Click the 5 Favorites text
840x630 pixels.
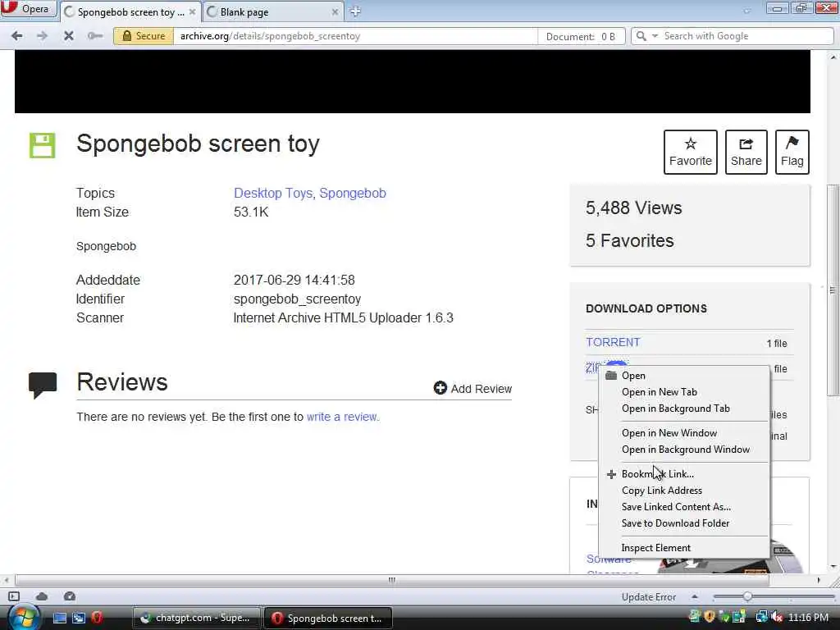(x=629, y=240)
